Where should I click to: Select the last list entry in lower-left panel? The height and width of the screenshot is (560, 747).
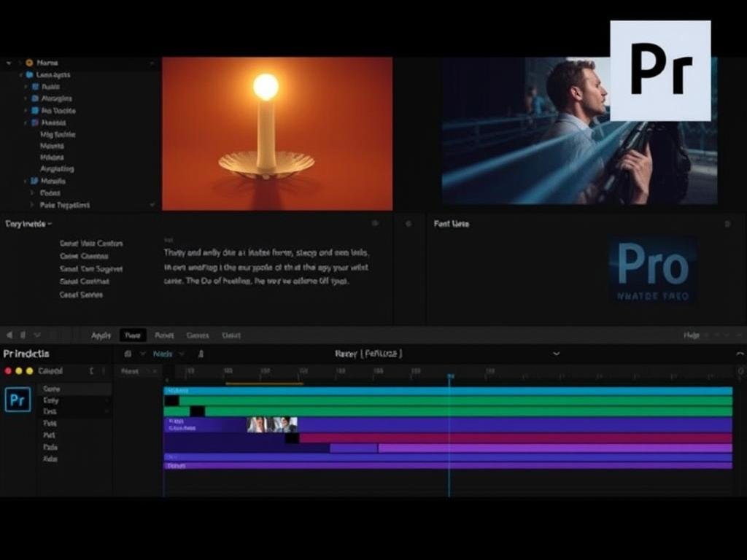point(81,295)
